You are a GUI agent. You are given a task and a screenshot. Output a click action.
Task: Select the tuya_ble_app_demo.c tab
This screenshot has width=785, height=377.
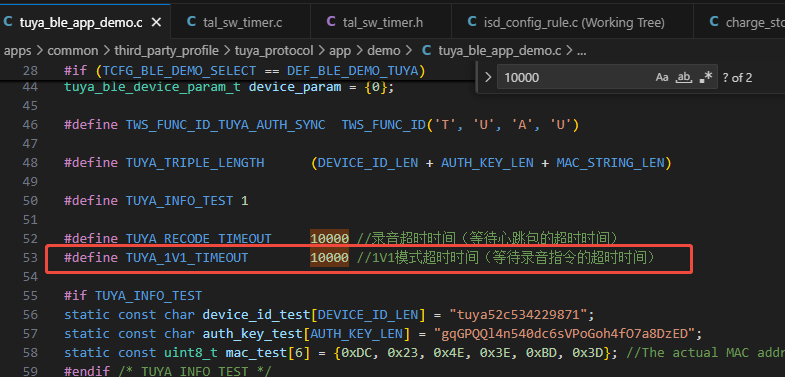click(81, 22)
